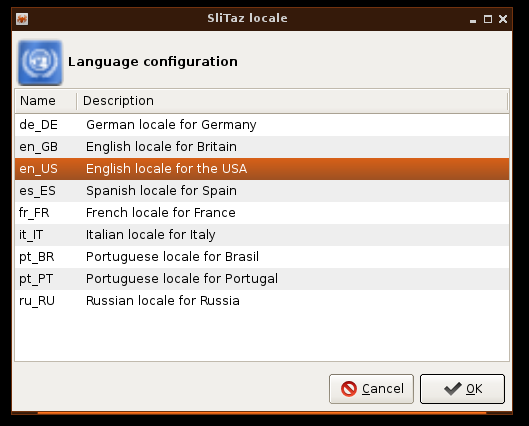This screenshot has width=529, height=426.
Task: Select en_GB English locale for Britain
Action: tap(262, 147)
